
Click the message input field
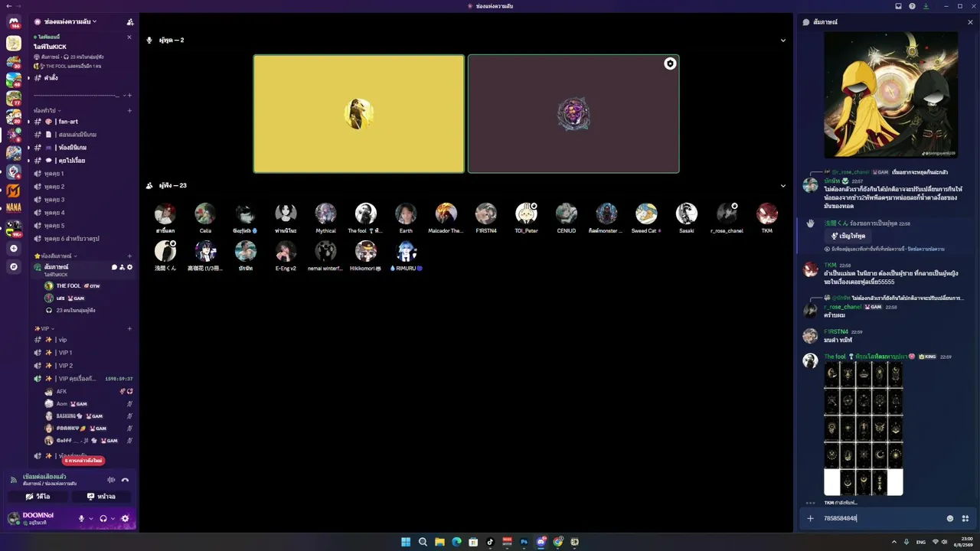pos(880,518)
